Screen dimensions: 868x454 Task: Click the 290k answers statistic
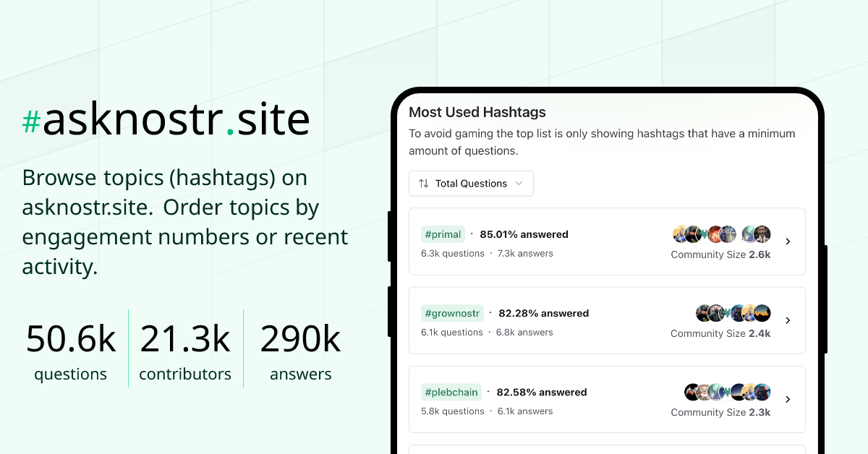300,351
